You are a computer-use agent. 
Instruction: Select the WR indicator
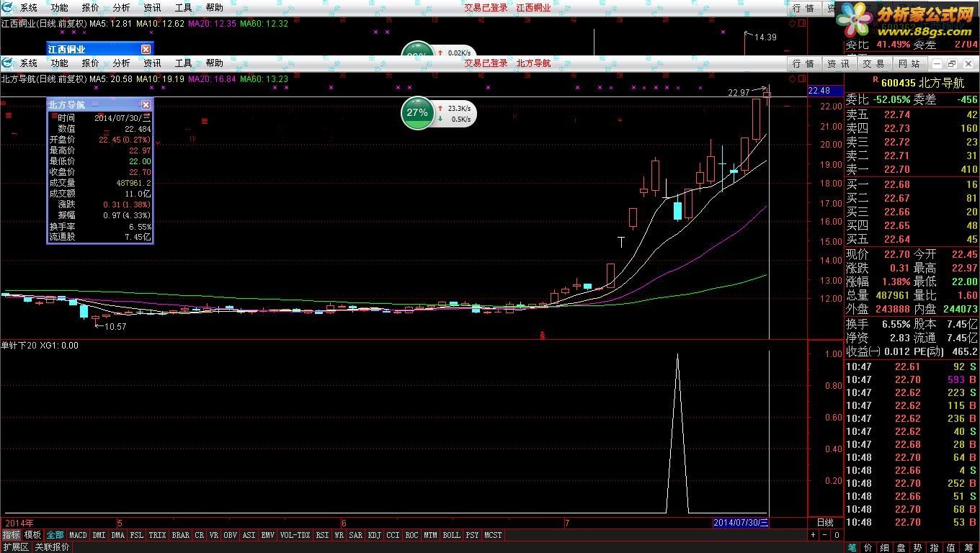(x=339, y=535)
